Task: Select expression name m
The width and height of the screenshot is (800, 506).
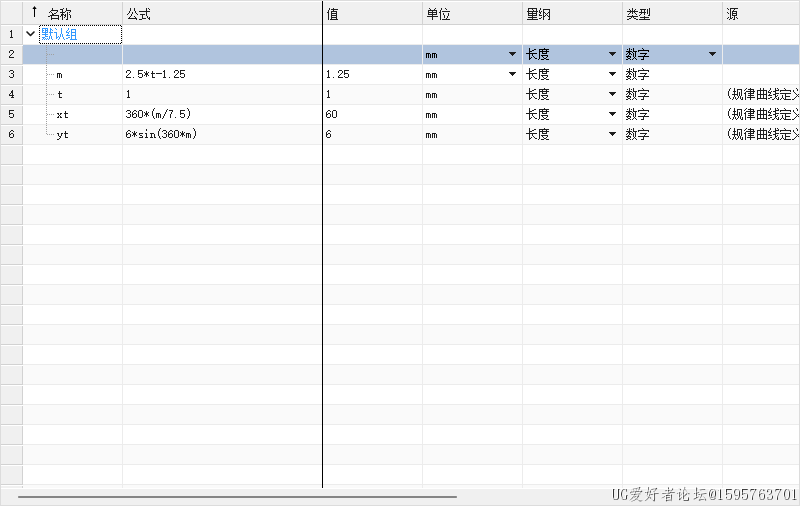Action: 60,75
